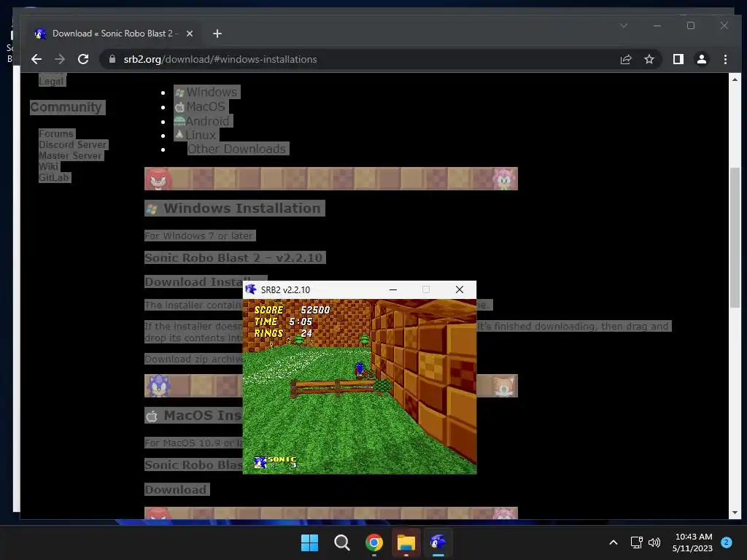Image resolution: width=747 pixels, height=560 pixels.
Task: Click inside the SRB2 game viewport
Action: coord(360,386)
